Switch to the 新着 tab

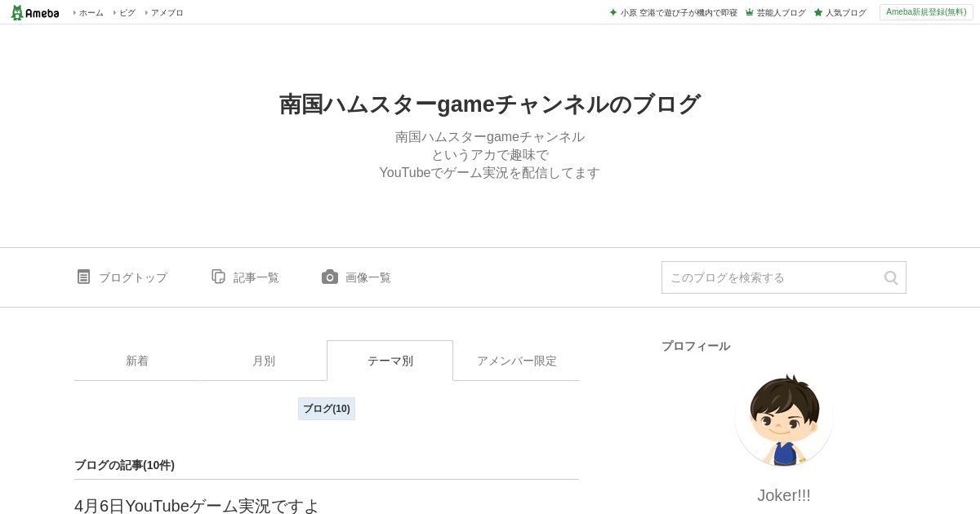(x=137, y=361)
